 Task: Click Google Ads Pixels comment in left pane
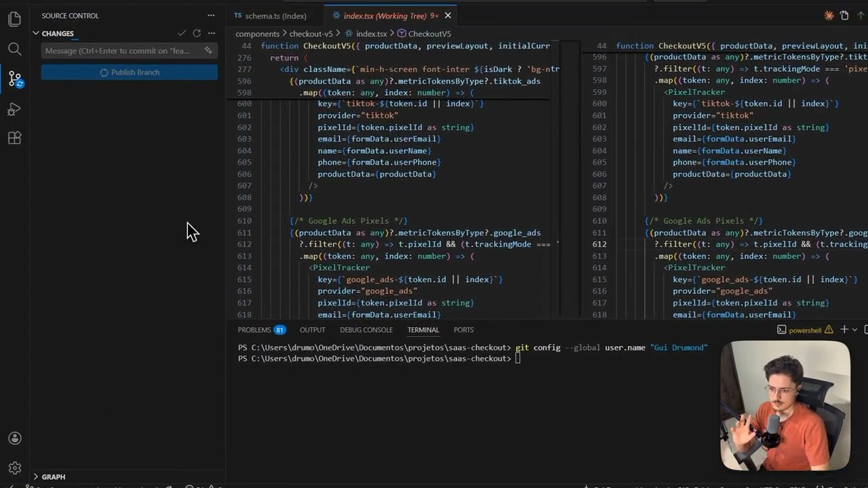click(349, 221)
